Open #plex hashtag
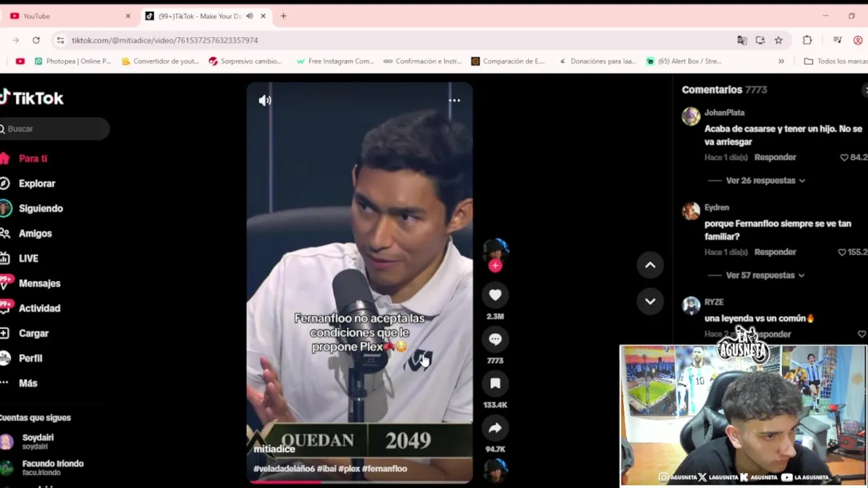Screen dimensions: 868x488 (x=349, y=469)
